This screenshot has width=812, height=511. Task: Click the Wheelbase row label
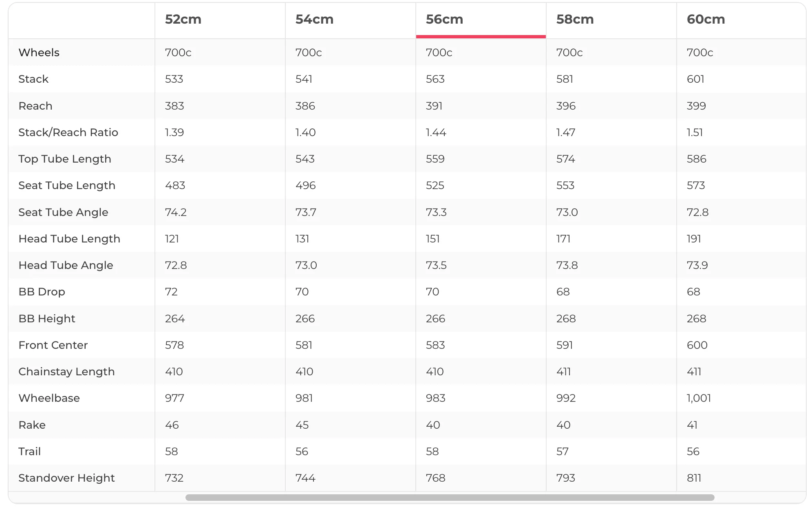49,398
